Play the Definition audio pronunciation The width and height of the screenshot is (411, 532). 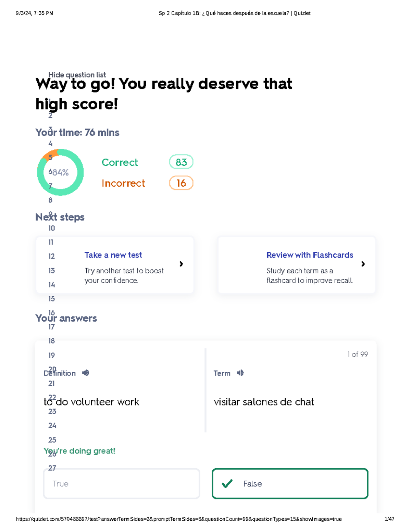[85, 373]
